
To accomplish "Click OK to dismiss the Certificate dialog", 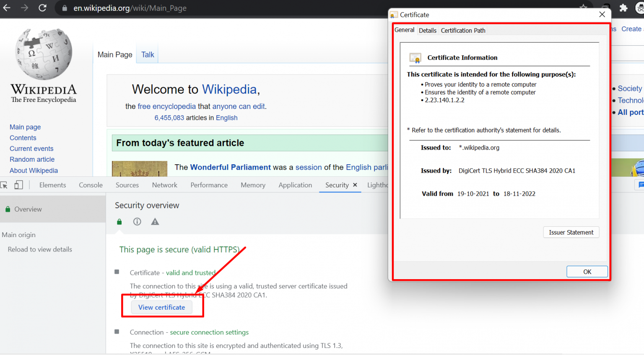I will click(587, 271).
